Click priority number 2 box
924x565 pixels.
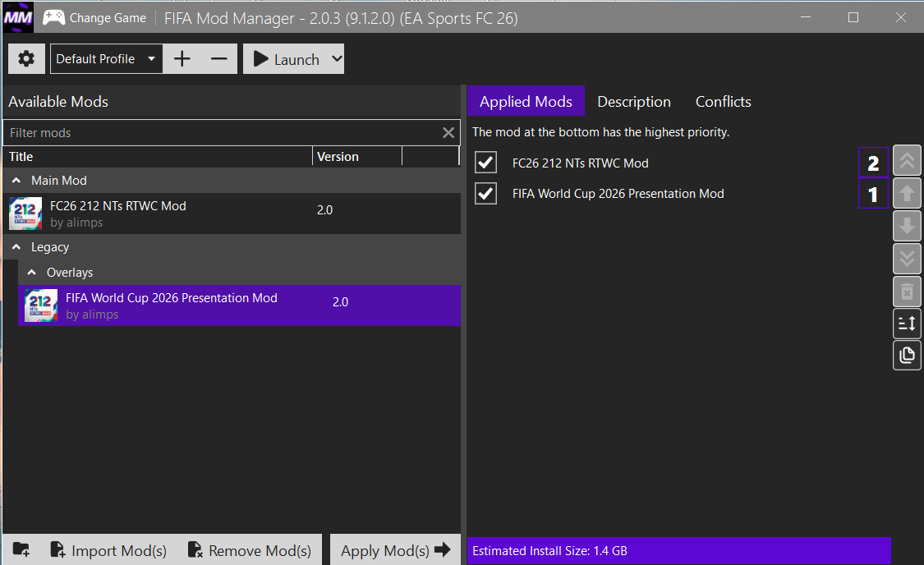[x=873, y=163]
